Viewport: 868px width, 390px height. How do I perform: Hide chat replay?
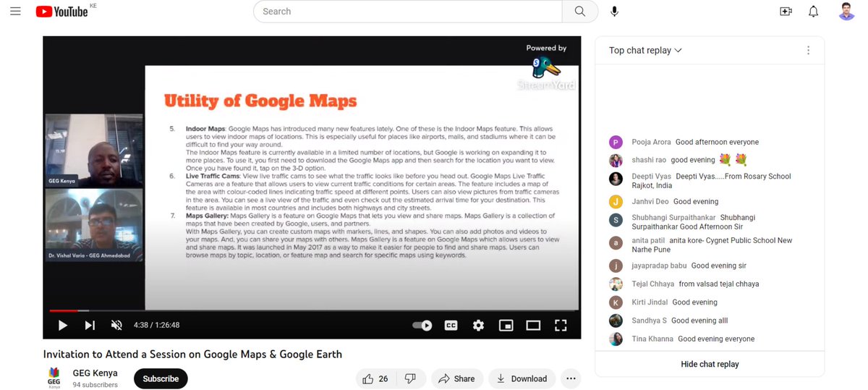pyautogui.click(x=710, y=364)
